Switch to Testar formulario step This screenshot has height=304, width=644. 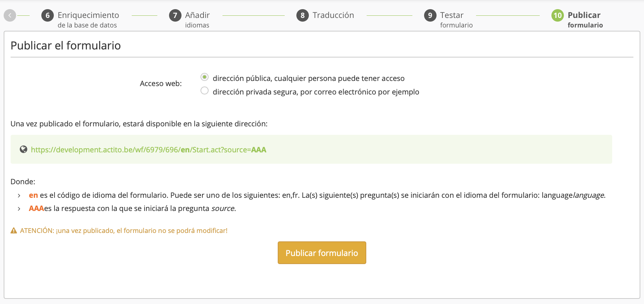coord(456,19)
